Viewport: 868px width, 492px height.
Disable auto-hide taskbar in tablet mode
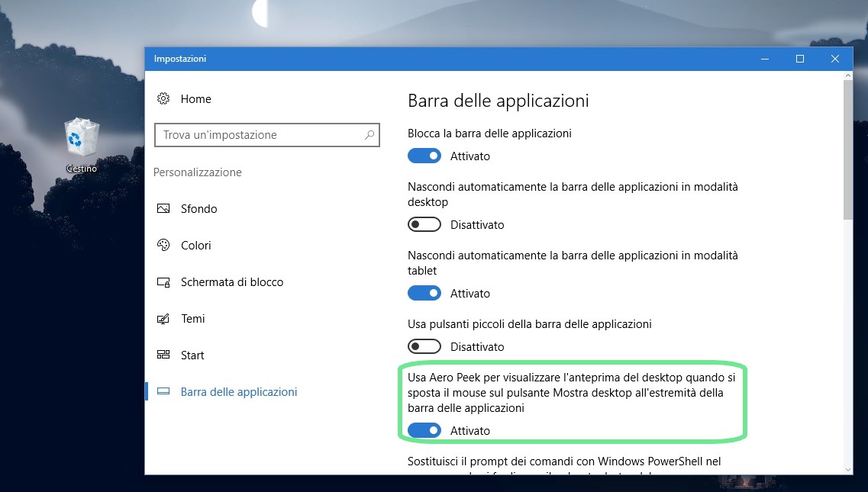click(424, 294)
